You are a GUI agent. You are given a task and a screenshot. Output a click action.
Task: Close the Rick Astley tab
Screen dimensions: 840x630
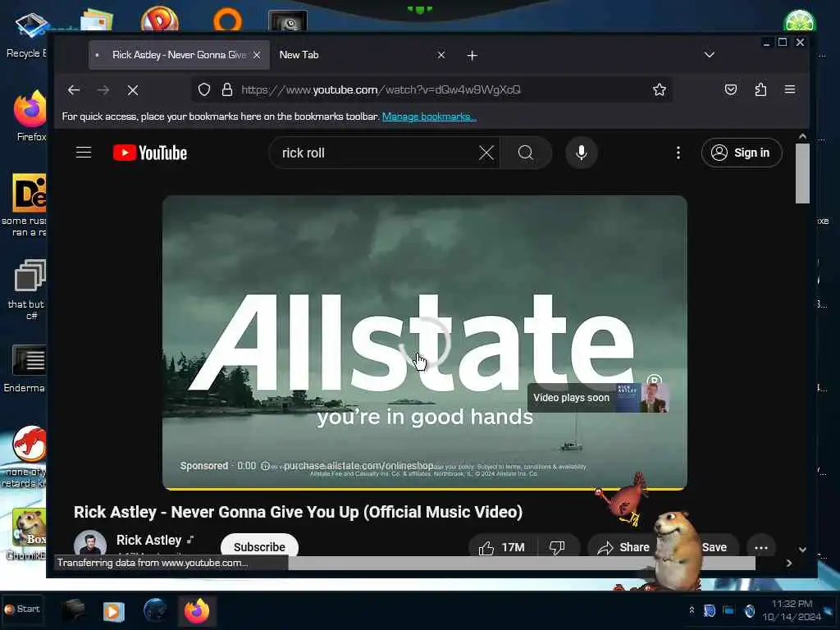pyautogui.click(x=257, y=55)
